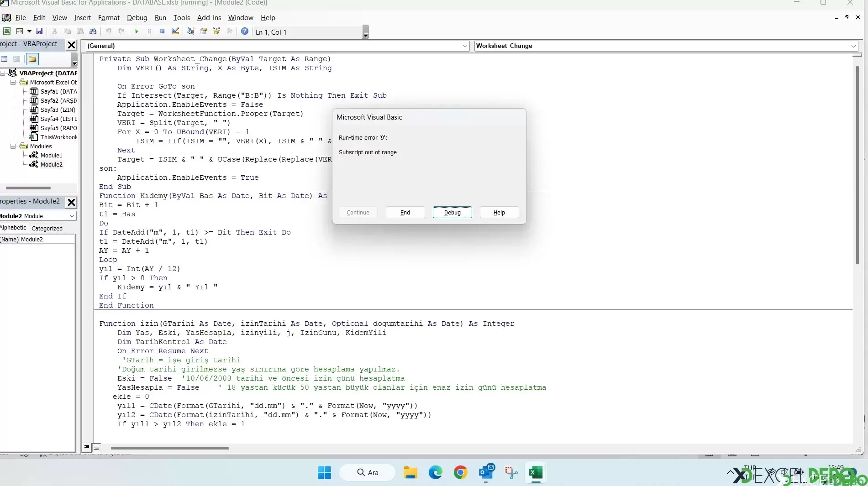868x486 pixels.
Task: Close the Properties - Module2 panel
Action: pyautogui.click(x=72, y=202)
